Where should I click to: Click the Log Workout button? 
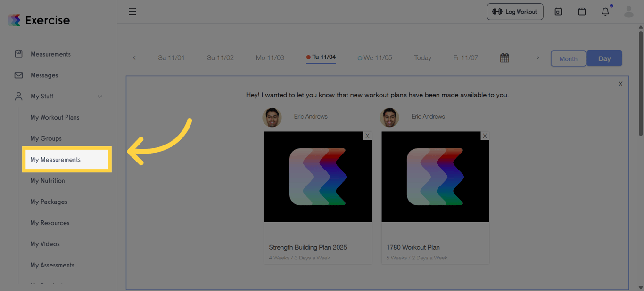click(515, 12)
